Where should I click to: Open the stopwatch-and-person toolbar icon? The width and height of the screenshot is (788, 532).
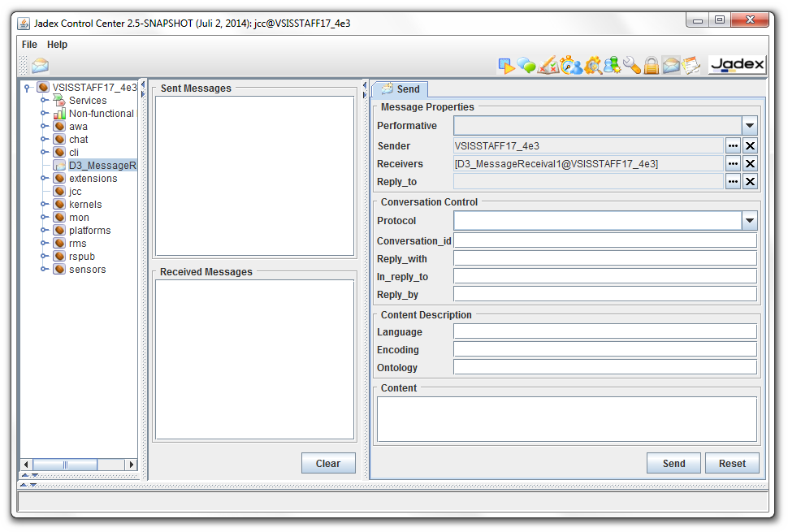tap(571, 66)
